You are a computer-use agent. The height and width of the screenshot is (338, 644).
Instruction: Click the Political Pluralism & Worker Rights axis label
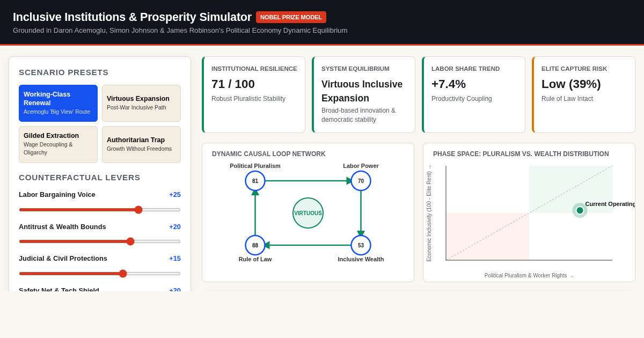coord(529,276)
